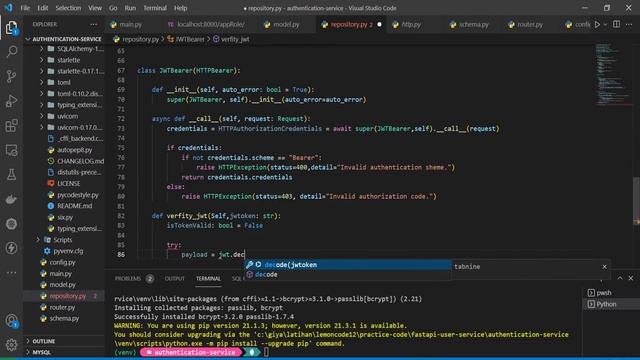Screen dimensions: 640x360
Task: Switch to the http.py tab
Action: click(x=411, y=24)
